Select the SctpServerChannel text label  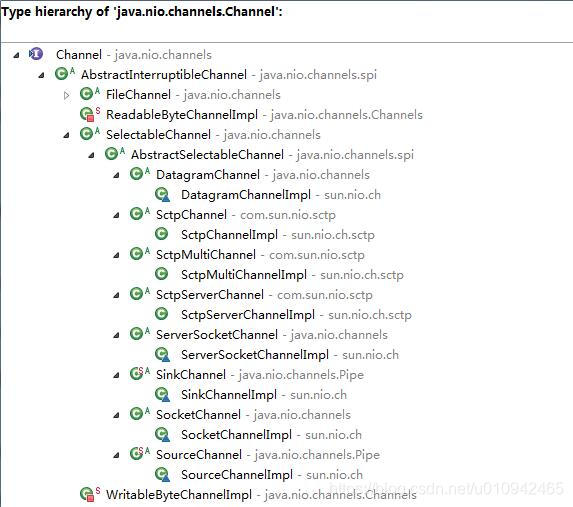[210, 295]
